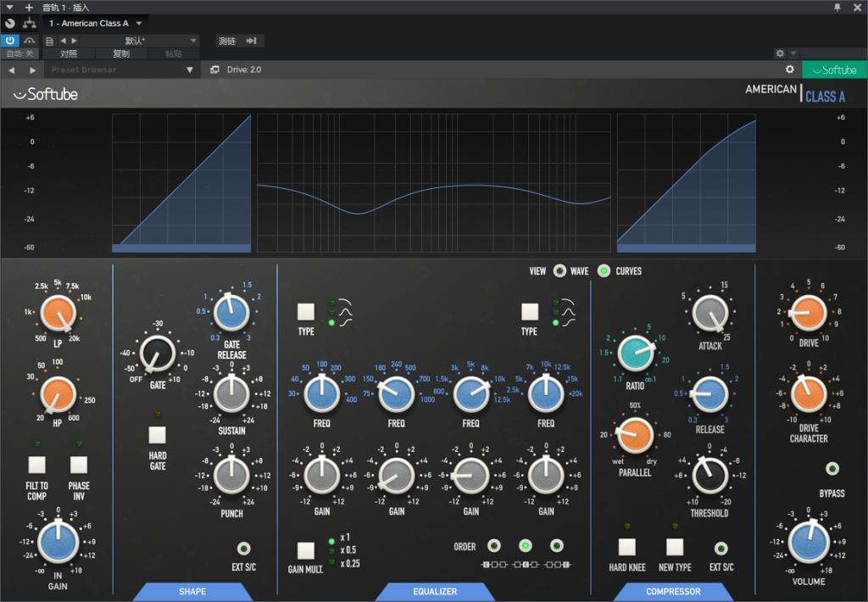Click the PUNCH knob
Image resolution: width=868 pixels, height=602 pixels.
231,475
